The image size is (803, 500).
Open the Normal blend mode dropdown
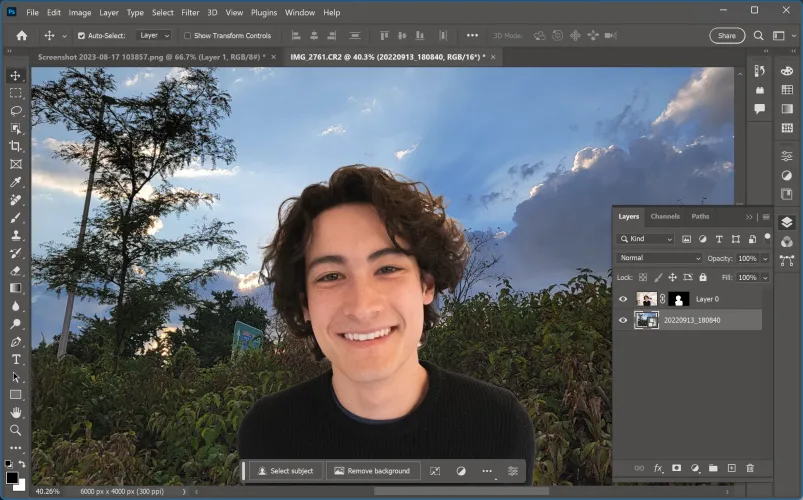(x=659, y=258)
